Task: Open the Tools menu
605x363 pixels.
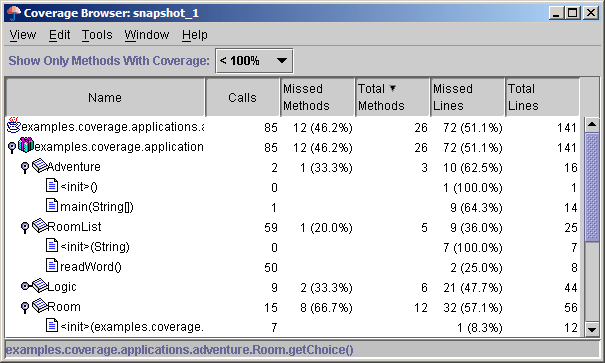Action: [97, 35]
